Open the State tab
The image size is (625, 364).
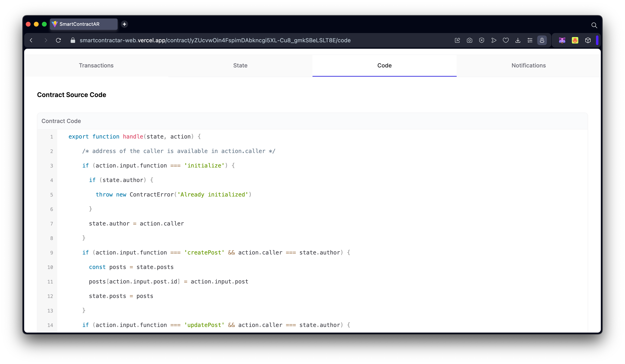240,65
